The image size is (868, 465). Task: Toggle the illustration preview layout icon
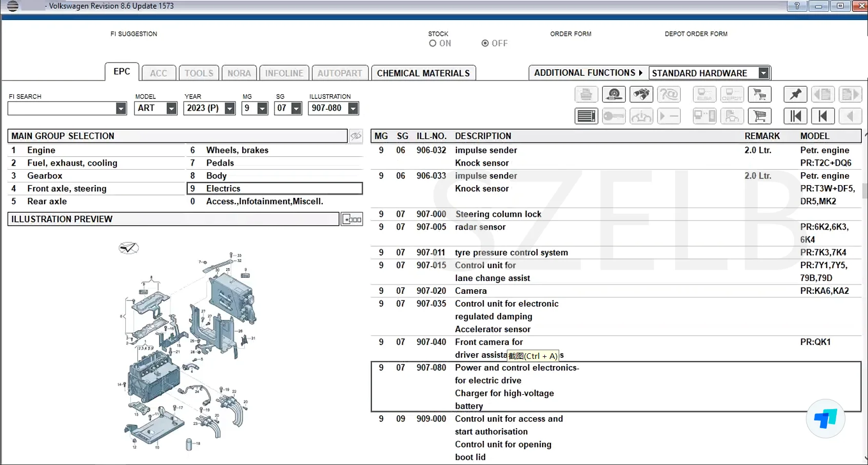(352, 219)
